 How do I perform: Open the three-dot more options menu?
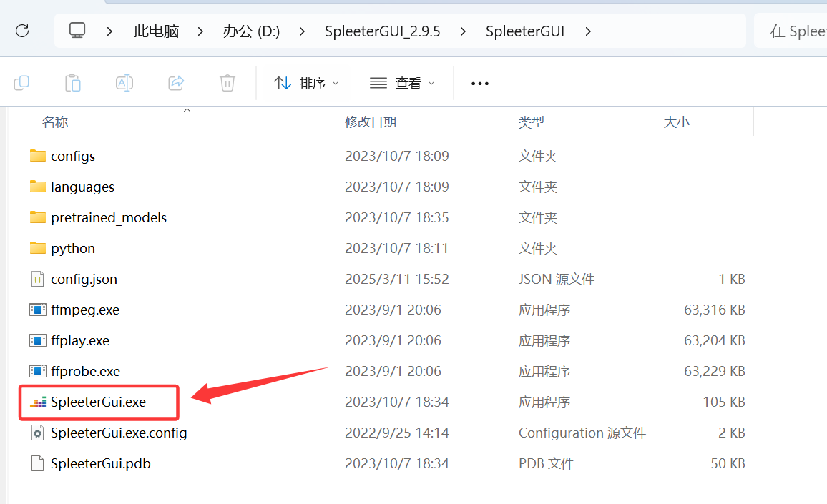click(480, 84)
